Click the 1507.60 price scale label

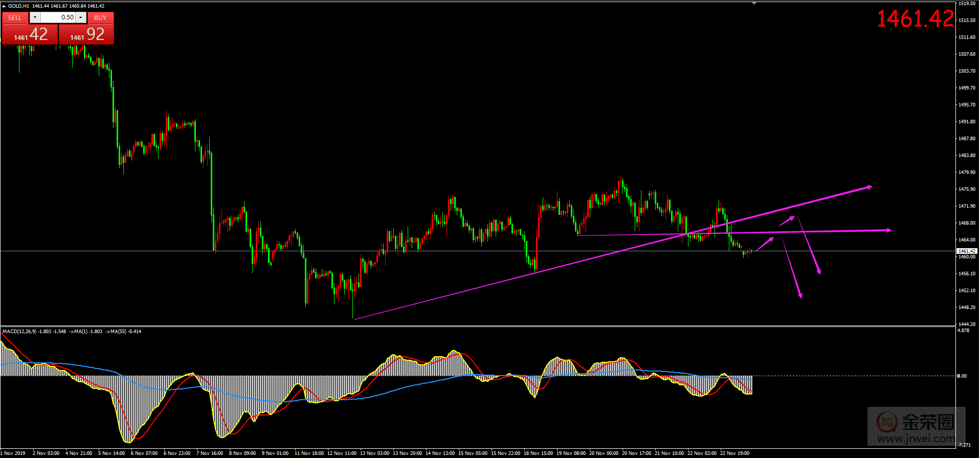point(967,54)
